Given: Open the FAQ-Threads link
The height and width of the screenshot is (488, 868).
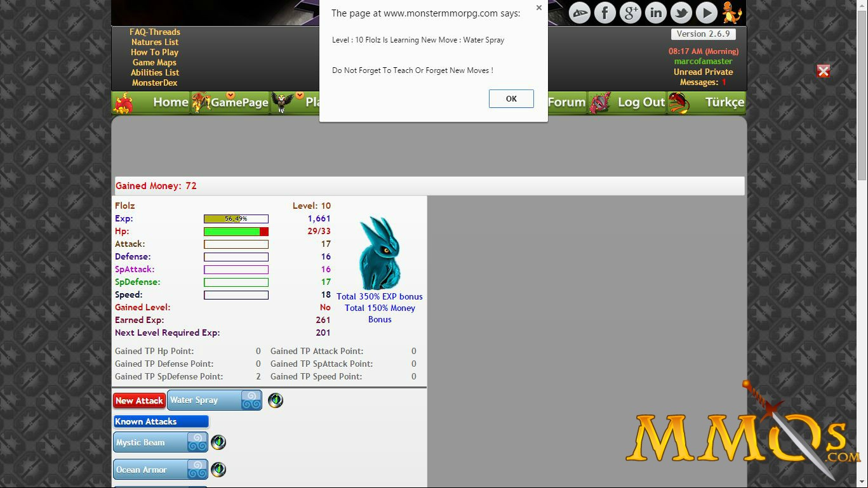Looking at the screenshot, I should coord(155,32).
